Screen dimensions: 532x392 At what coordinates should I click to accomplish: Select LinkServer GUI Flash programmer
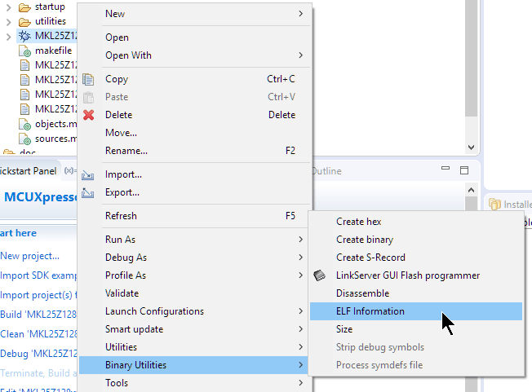click(x=416, y=275)
